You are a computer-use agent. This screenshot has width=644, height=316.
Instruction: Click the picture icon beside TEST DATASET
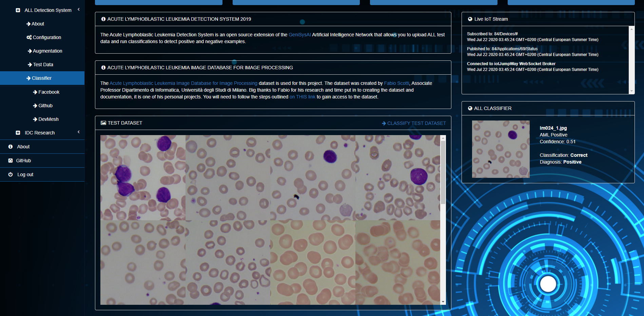coord(103,123)
